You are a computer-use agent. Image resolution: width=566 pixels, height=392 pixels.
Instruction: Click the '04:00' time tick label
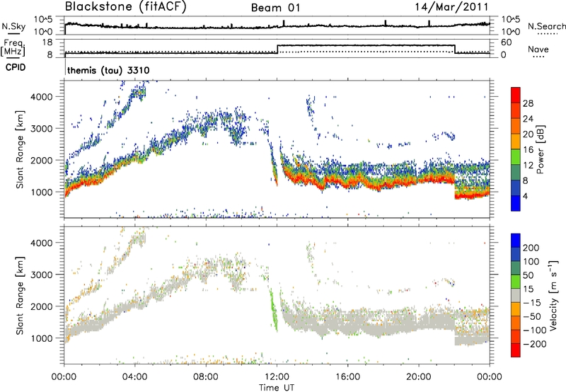[x=135, y=377]
